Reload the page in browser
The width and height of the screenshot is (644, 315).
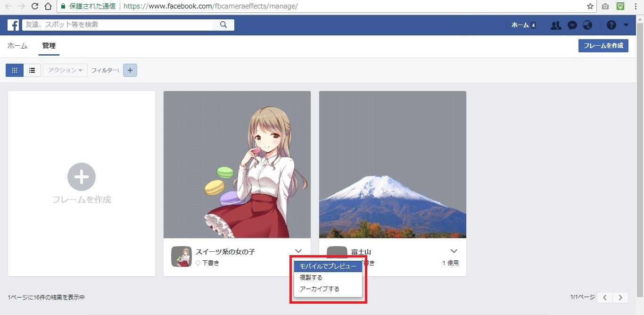34,6
